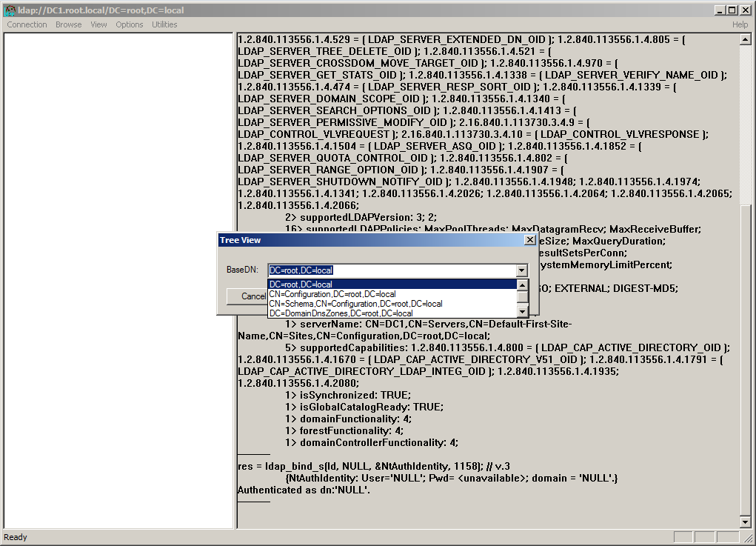Click the output pane scroll down arrow
The width and height of the screenshot is (756, 546).
point(746,521)
